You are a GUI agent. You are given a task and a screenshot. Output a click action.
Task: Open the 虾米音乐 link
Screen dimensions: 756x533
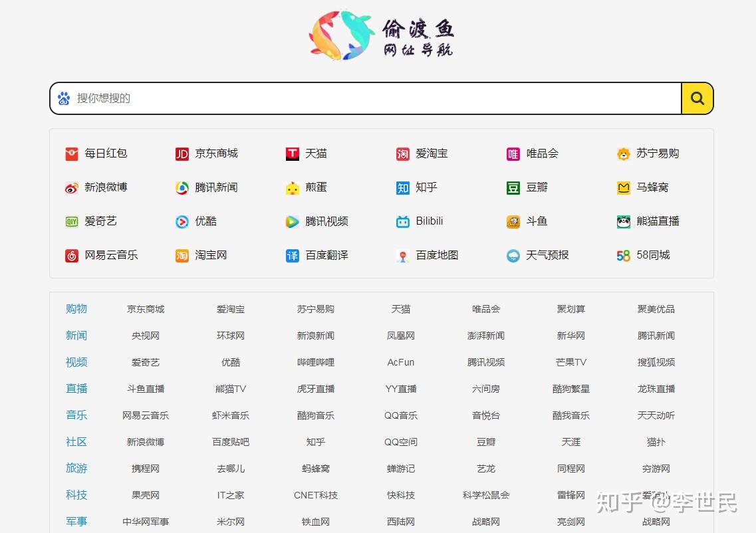pyautogui.click(x=231, y=415)
